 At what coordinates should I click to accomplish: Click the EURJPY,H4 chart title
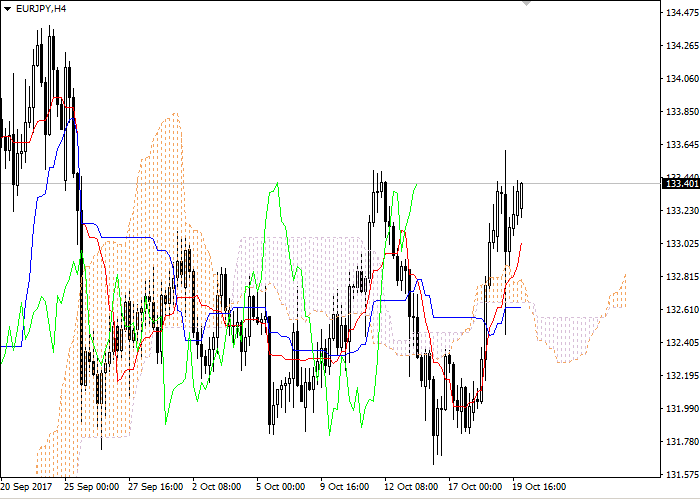tap(41, 8)
